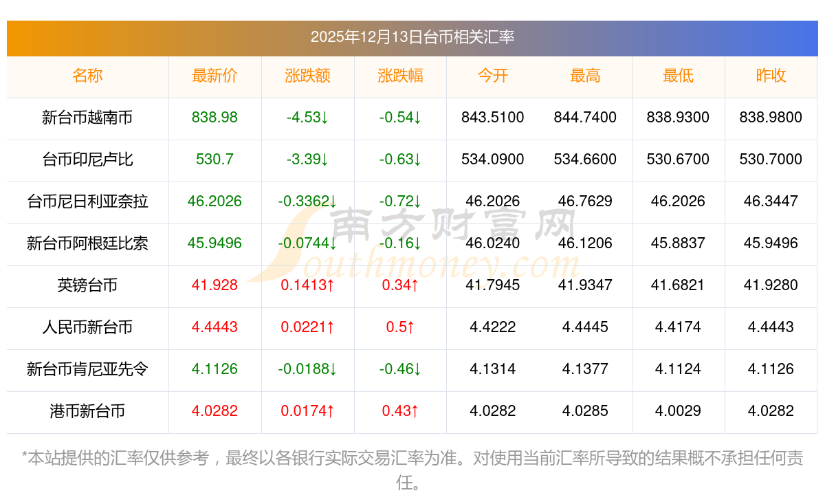Click latest price 838.98
Screen dimensions: 825x504
tap(215, 118)
